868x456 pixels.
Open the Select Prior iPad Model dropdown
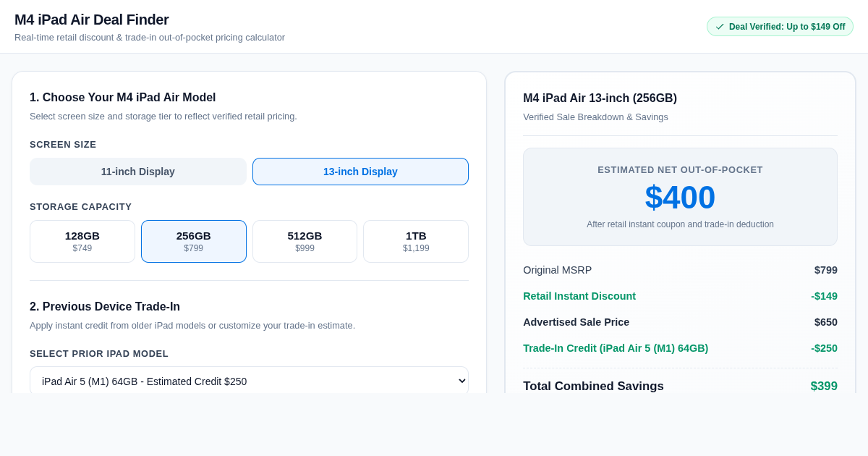pos(249,381)
